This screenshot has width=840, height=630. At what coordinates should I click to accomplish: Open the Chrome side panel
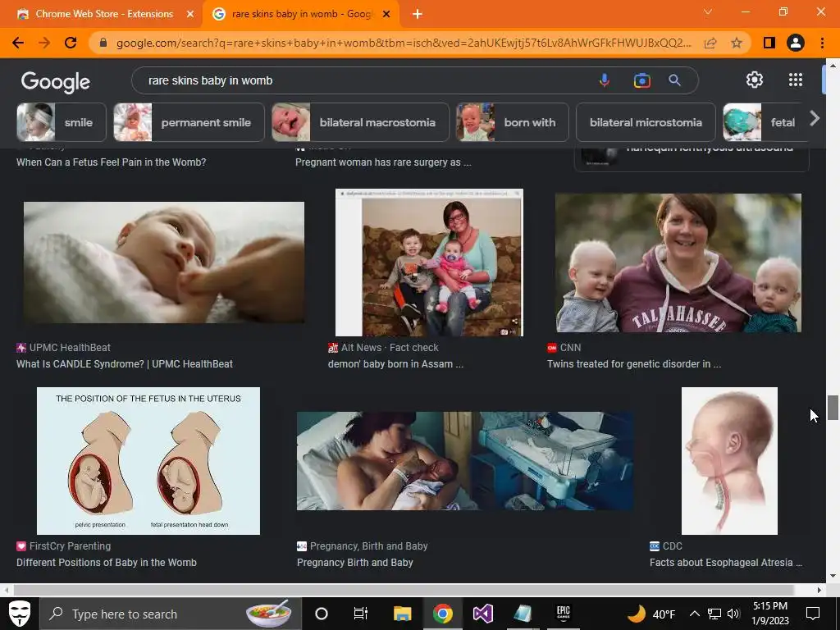tap(769, 43)
